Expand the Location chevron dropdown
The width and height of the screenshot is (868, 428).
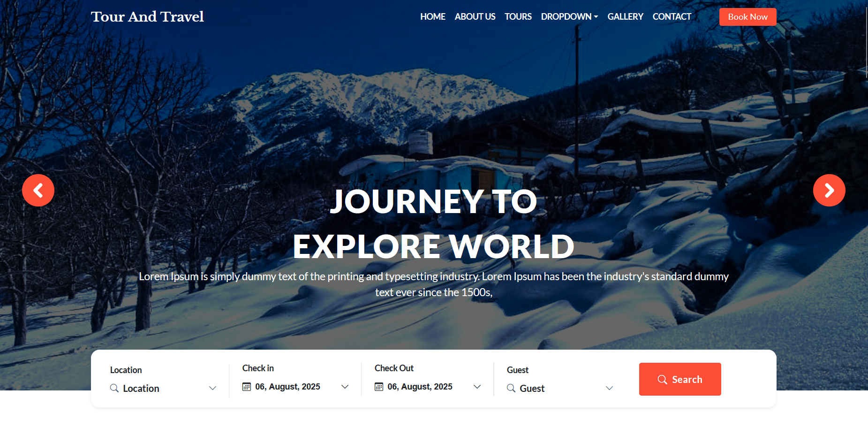pos(212,388)
